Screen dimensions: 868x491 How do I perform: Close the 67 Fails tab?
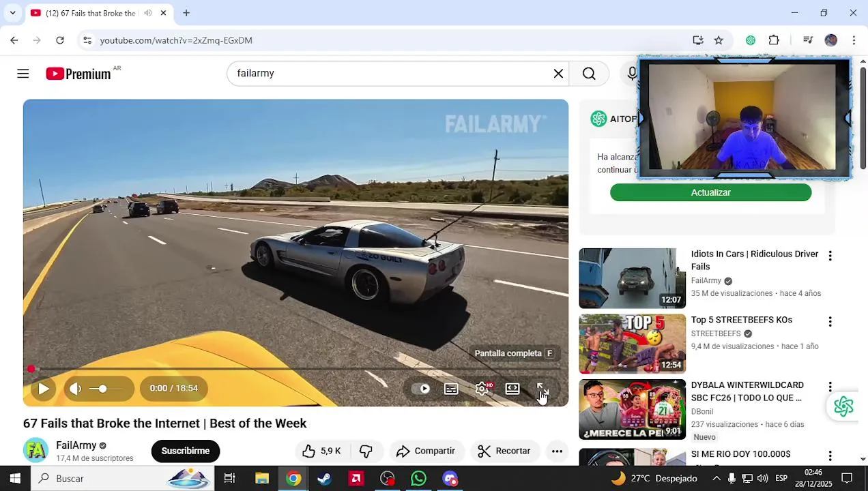(x=164, y=13)
